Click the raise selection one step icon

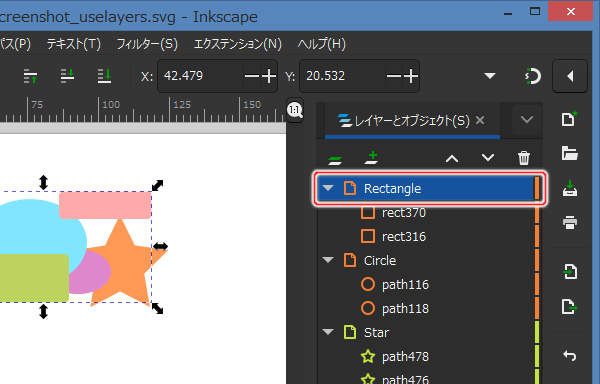(x=30, y=76)
